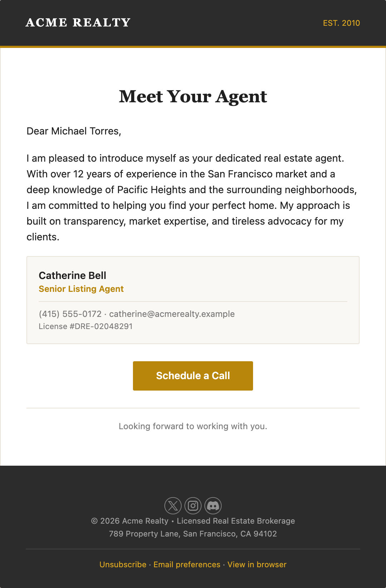Image resolution: width=386 pixels, height=588 pixels.
Task: Click the EST. 2010 header text
Action: pos(341,23)
